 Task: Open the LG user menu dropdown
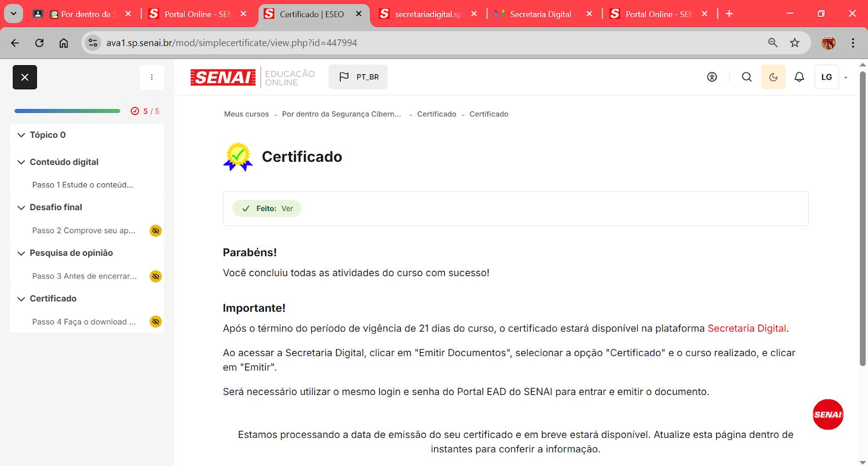pos(832,77)
